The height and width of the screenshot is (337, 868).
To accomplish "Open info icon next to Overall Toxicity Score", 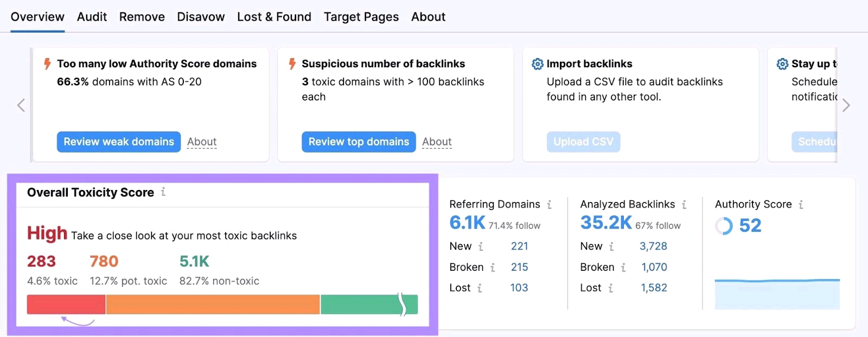I will pos(163,192).
